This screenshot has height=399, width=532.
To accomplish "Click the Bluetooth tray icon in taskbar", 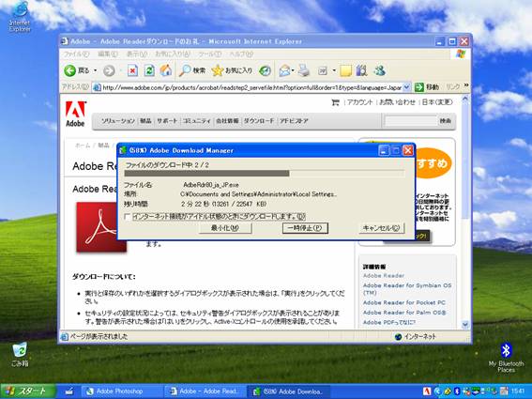I will 457,391.
